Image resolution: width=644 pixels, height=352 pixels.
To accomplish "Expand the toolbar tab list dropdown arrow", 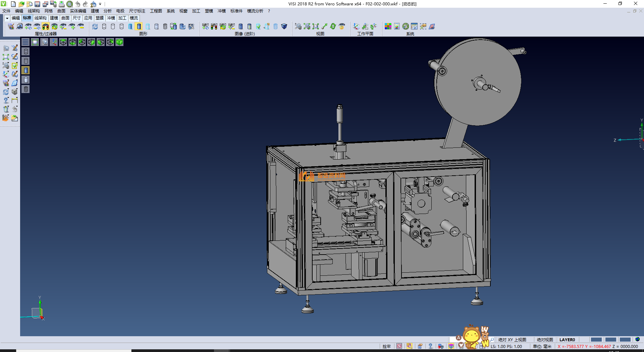I will coord(7,18).
